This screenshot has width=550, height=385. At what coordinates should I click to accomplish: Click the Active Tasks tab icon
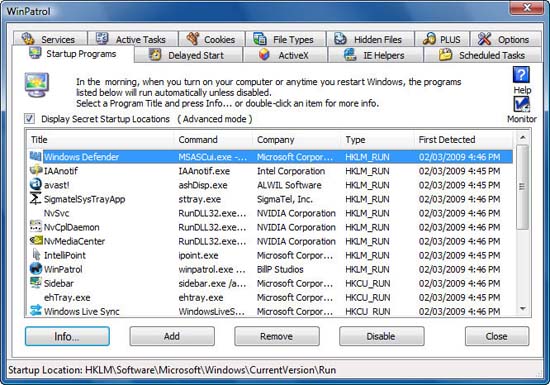[x=102, y=38]
